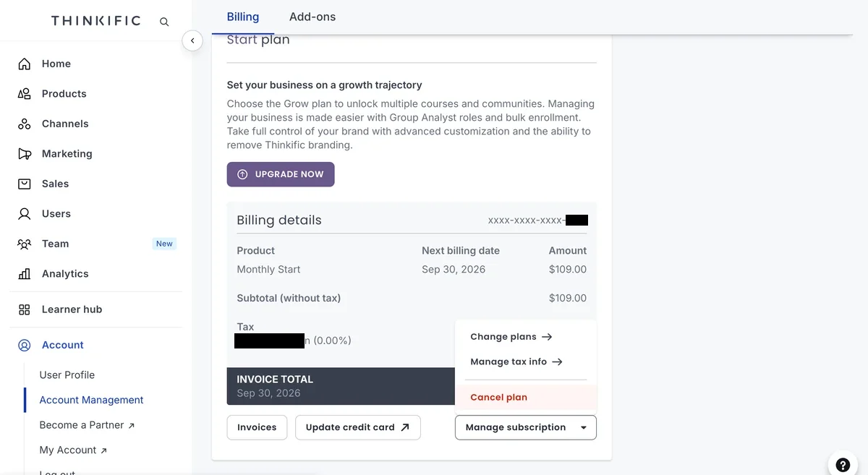Screen dimensions: 868x475
Task: Click the 'Monthly Start' product text
Action: click(x=268, y=269)
